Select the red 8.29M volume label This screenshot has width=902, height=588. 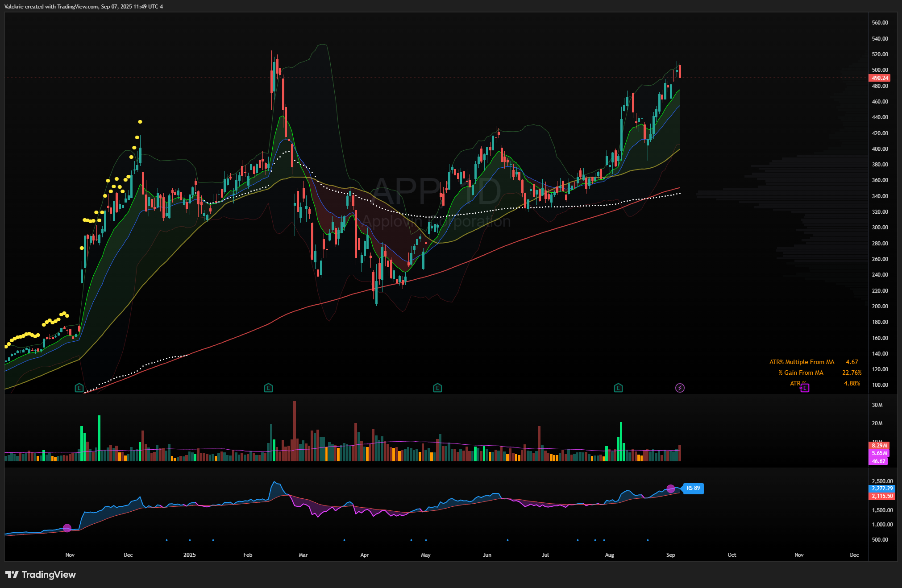click(x=879, y=445)
